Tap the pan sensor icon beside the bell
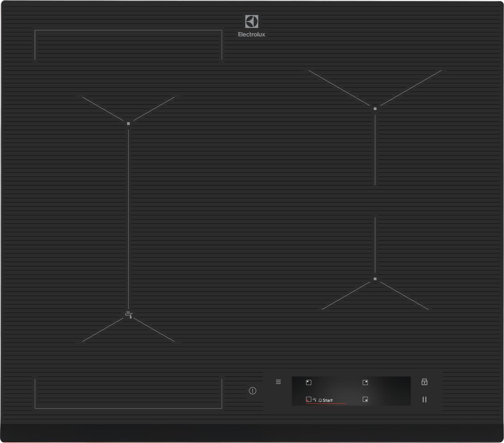Viewport: 504px width, 443px height. coord(314,400)
